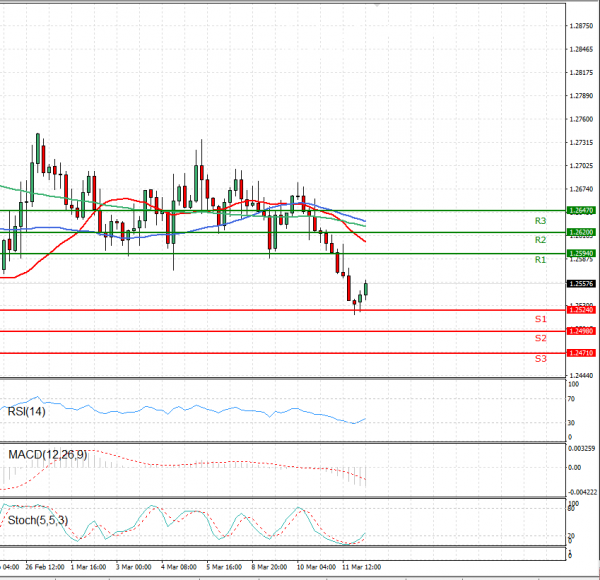The height and width of the screenshot is (580, 600).
Task: Click the Stoch(5,5,3) indicator label
Action: 38,520
